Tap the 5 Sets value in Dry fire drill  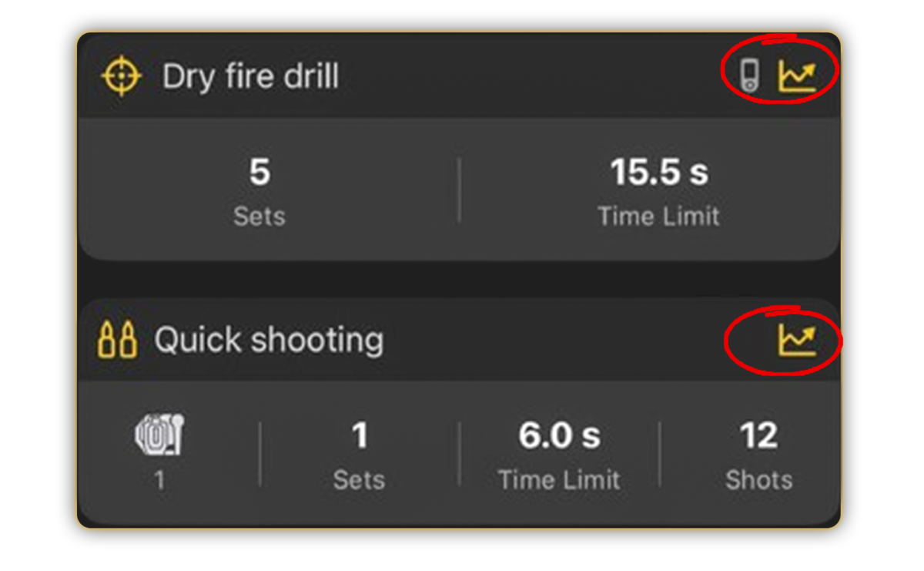tap(259, 173)
